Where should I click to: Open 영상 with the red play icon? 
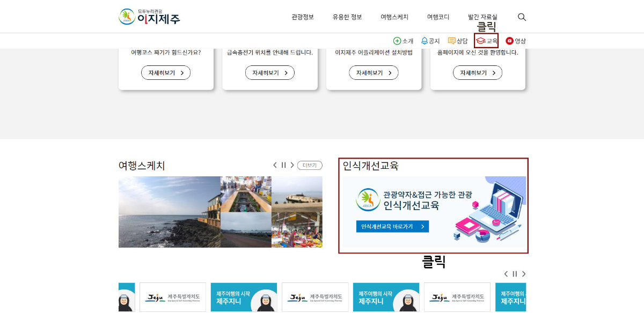click(x=516, y=41)
